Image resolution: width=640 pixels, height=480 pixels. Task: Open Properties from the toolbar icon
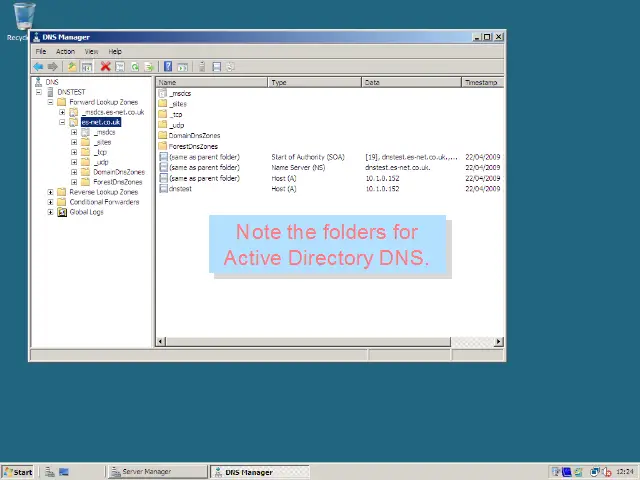tap(120, 67)
